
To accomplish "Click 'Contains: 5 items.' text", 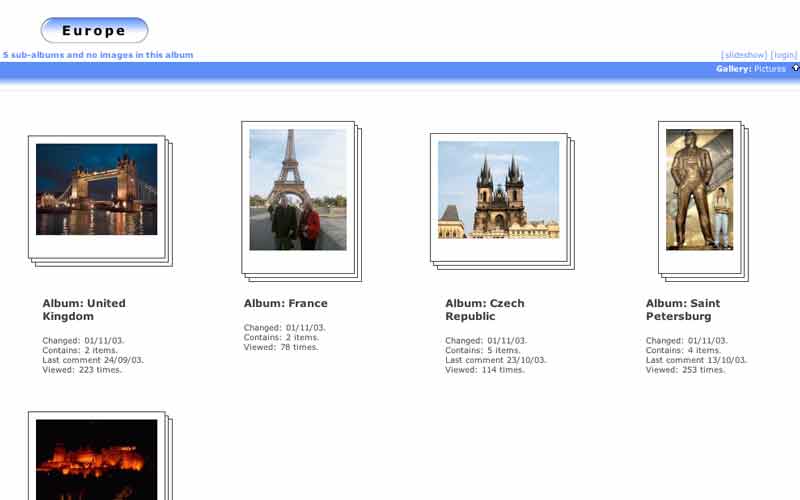I will (x=483, y=351).
